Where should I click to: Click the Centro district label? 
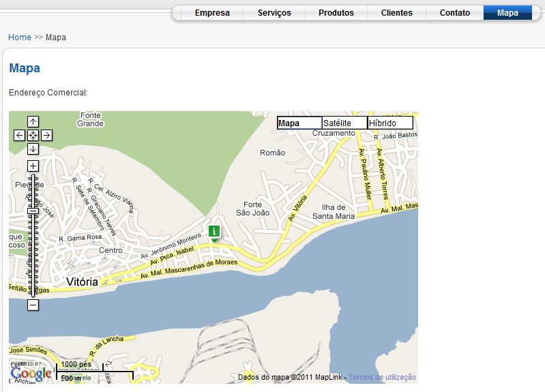click(111, 250)
